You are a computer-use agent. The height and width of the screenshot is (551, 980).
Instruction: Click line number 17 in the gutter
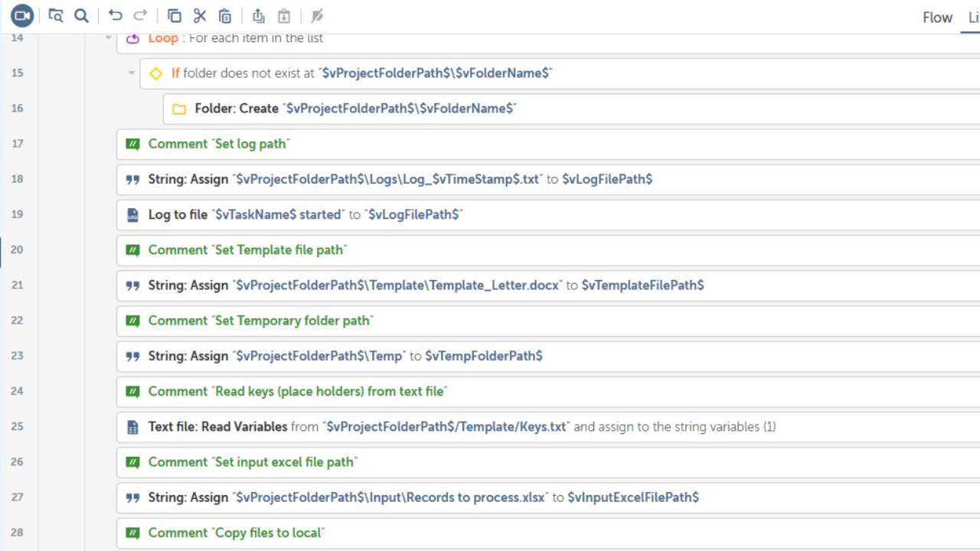point(18,143)
